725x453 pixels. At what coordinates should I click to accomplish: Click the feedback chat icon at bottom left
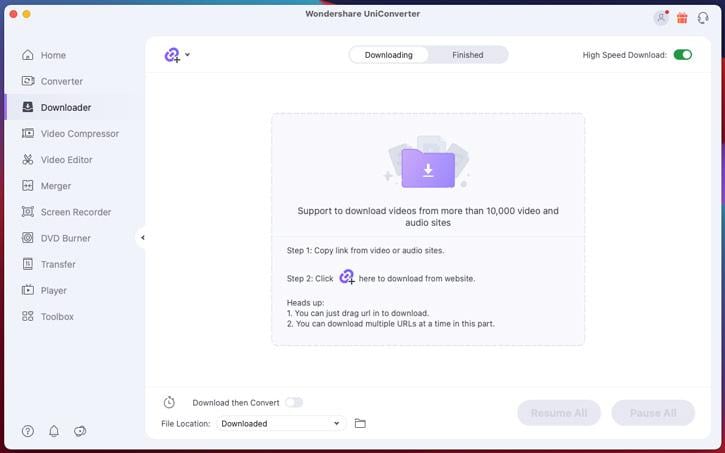80,431
